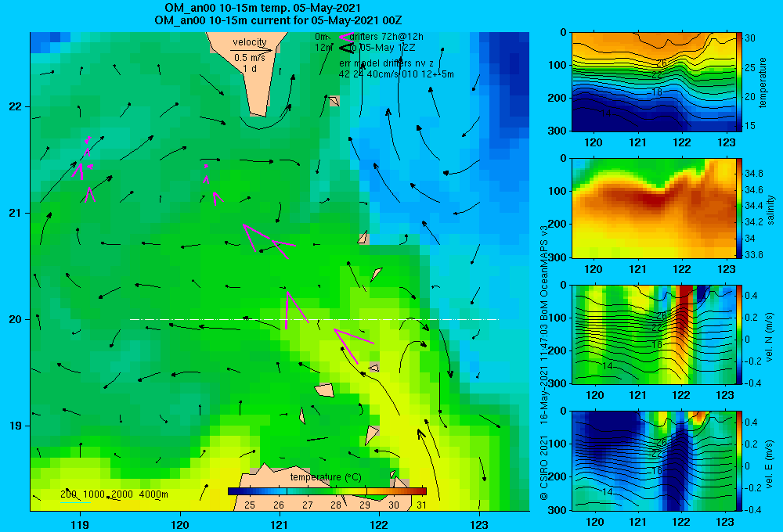Click the vel. N section color bar
Viewport: 783px width, 532px height.
coord(739,334)
